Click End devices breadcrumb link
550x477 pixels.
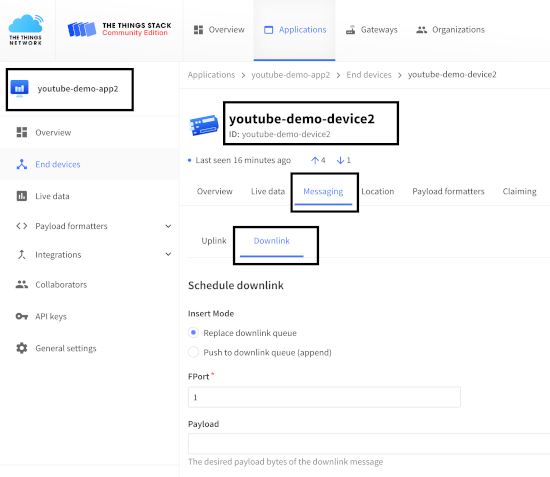(369, 75)
